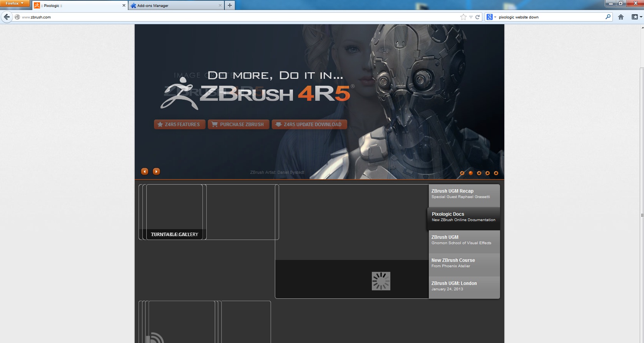
Task: Open ZBrush UGM: London news item
Action: (x=464, y=287)
